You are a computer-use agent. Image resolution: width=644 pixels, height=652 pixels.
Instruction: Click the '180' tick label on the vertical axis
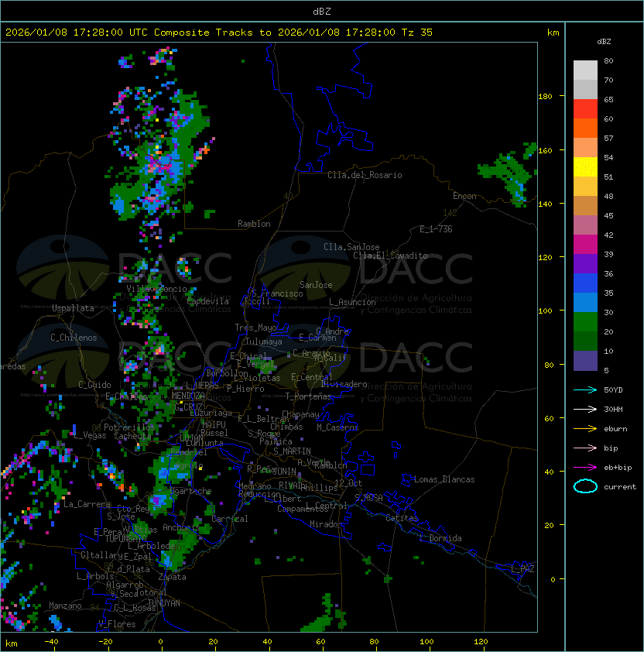(x=545, y=97)
